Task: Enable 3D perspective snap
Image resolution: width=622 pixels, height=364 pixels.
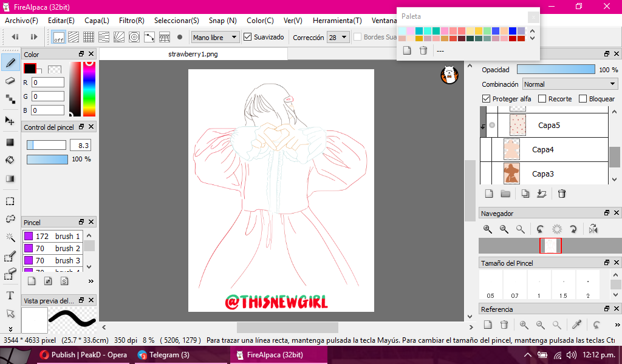Action: (x=165, y=37)
